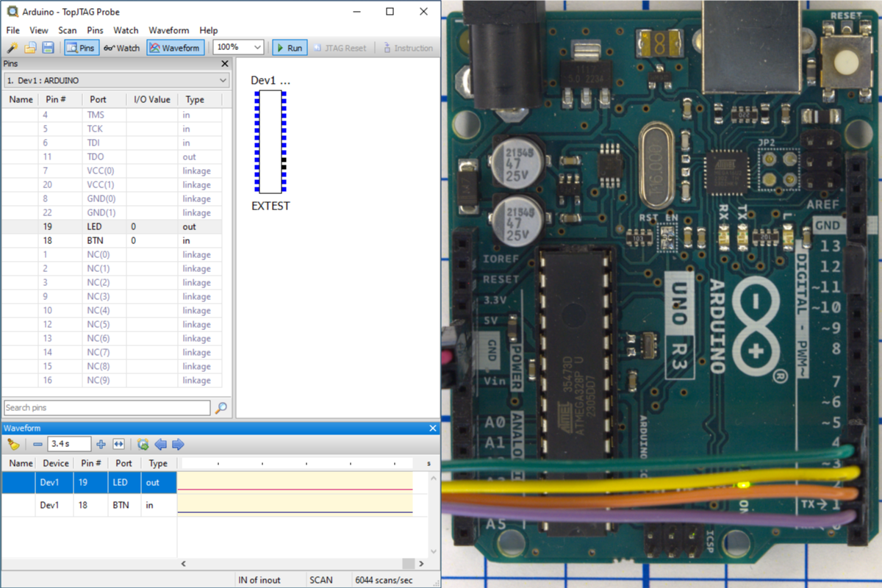Click the waveform clock refresh icon
Viewport: 882px width, 588px height.
pos(143,444)
